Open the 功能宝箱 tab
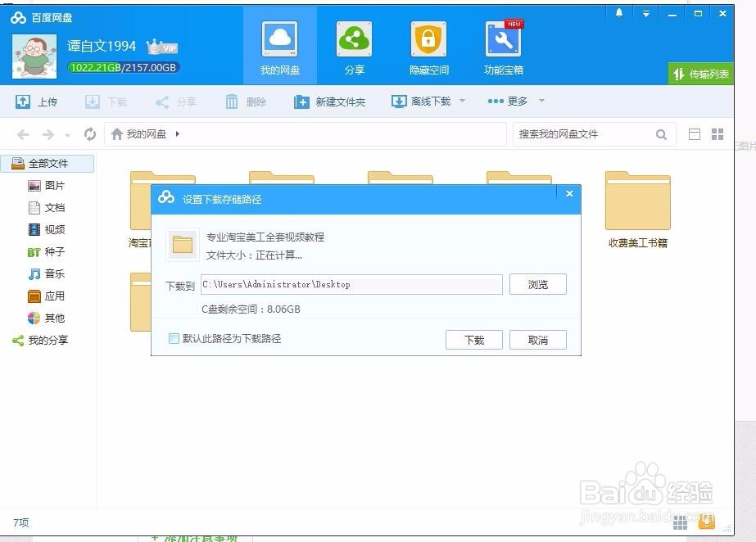 tap(504, 47)
